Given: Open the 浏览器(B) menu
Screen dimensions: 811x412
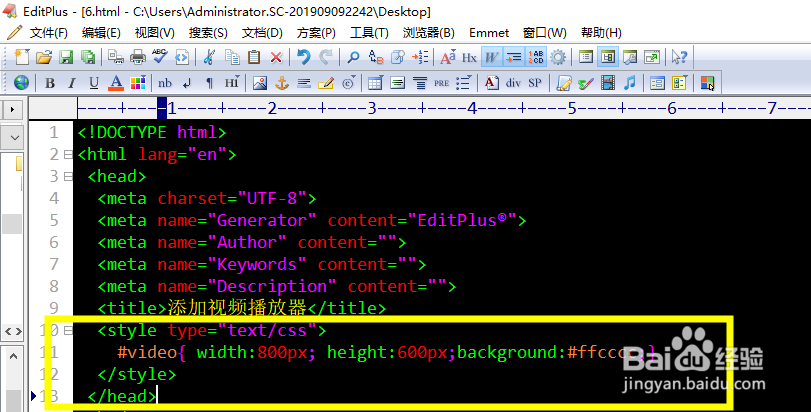Looking at the screenshot, I should 429,33.
